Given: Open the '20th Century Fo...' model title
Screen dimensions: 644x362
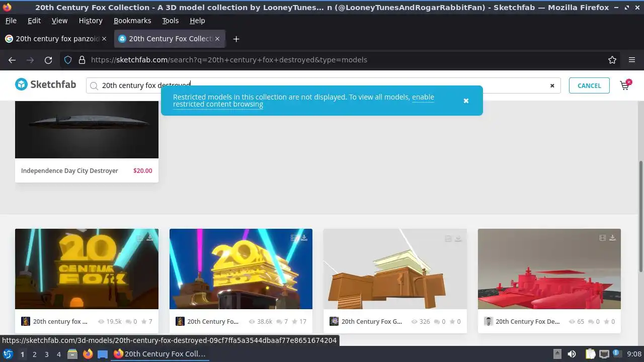Looking at the screenshot, I should [x=213, y=321].
